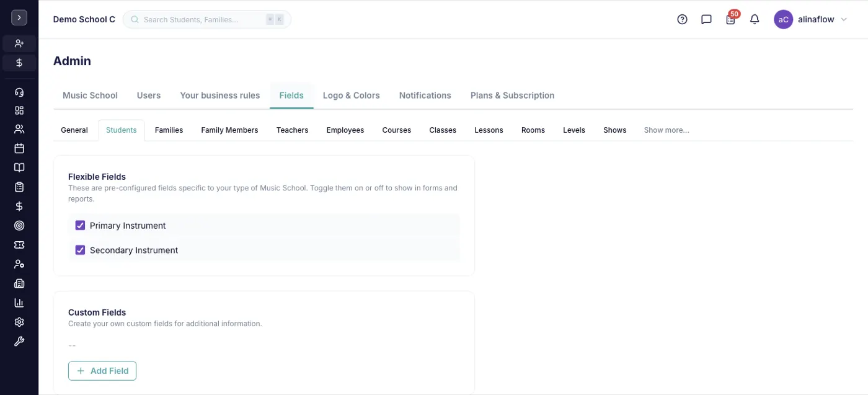Click the aC user avatar
The height and width of the screenshot is (395, 868).
(784, 19)
